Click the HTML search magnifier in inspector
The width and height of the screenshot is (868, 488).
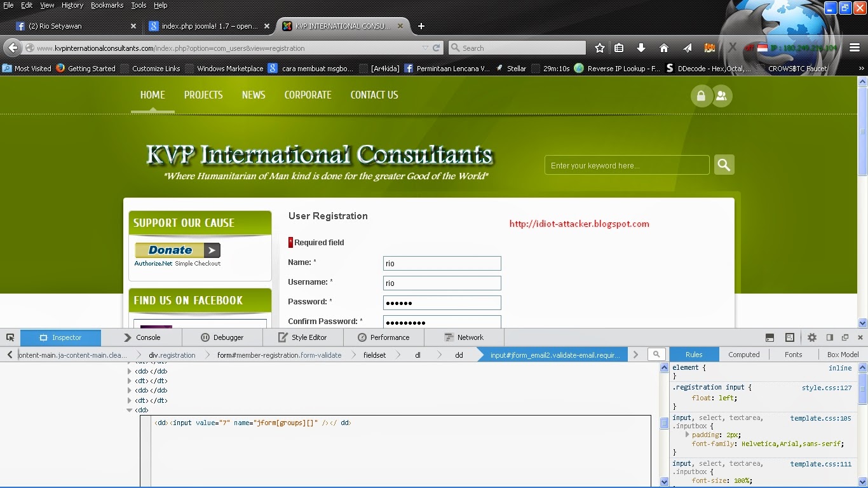click(656, 355)
